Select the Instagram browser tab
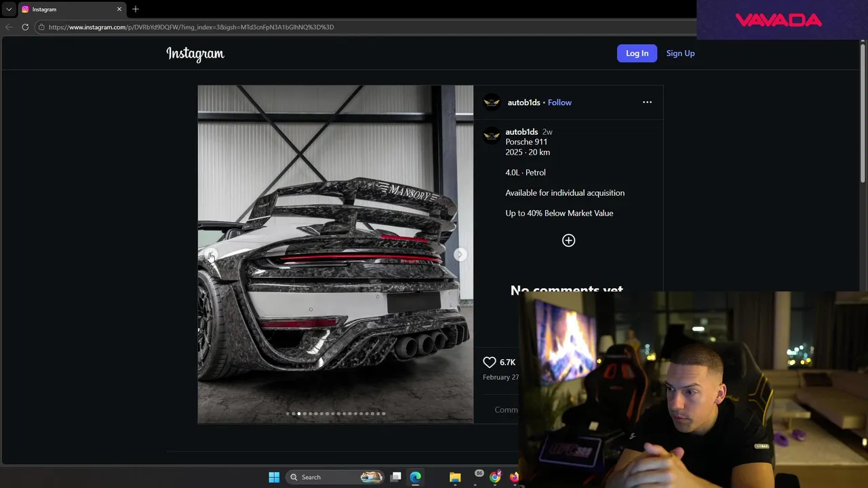 (71, 9)
